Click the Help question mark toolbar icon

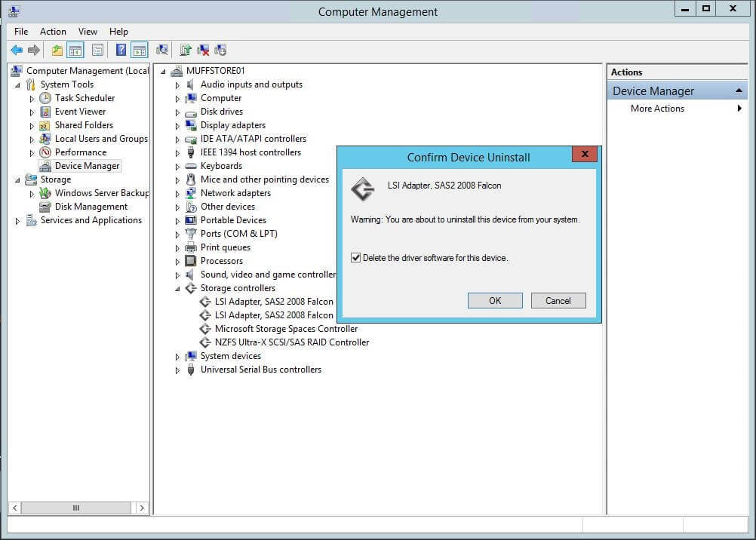121,51
